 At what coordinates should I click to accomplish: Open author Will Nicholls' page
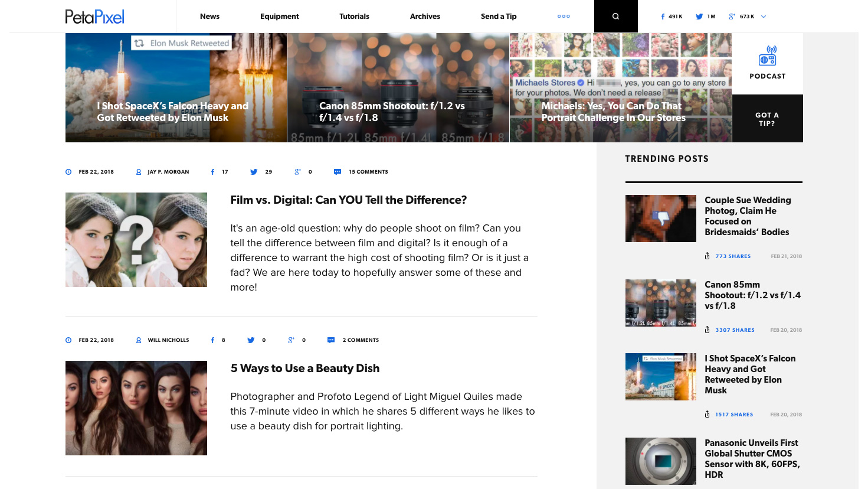pyautogui.click(x=168, y=340)
